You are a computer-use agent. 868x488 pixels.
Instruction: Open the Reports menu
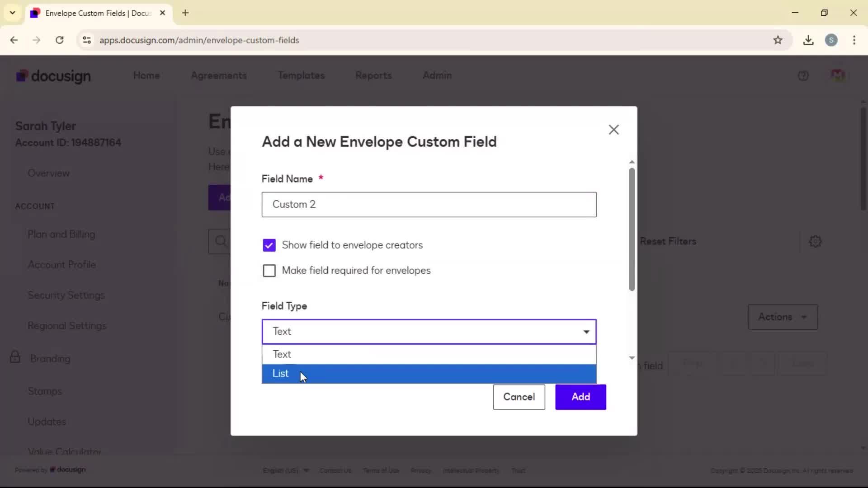(373, 75)
